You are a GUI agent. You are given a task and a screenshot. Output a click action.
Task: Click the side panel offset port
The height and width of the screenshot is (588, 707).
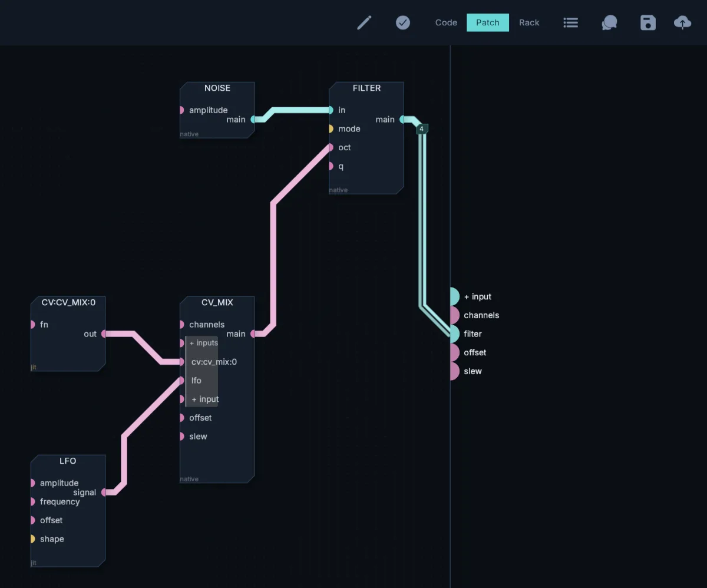tap(454, 353)
